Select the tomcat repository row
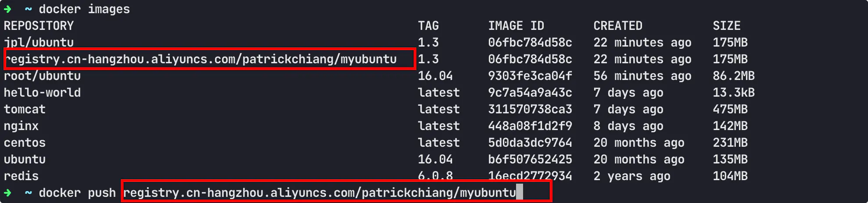 (x=25, y=109)
